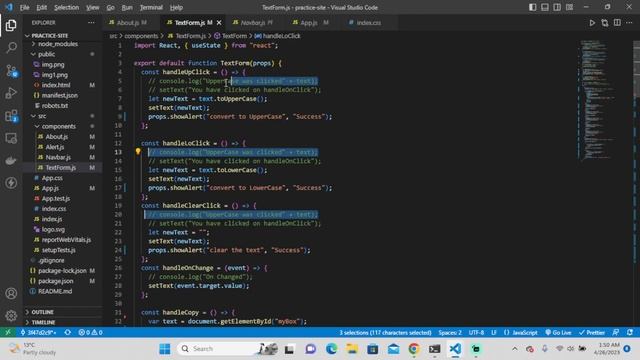Show the code action lightbulb on line 13

[138, 151]
